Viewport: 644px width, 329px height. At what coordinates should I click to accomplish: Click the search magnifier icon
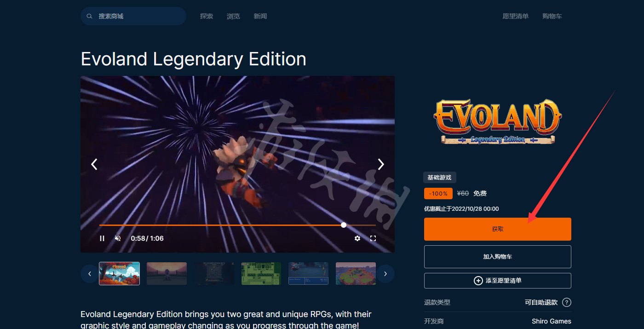point(90,16)
